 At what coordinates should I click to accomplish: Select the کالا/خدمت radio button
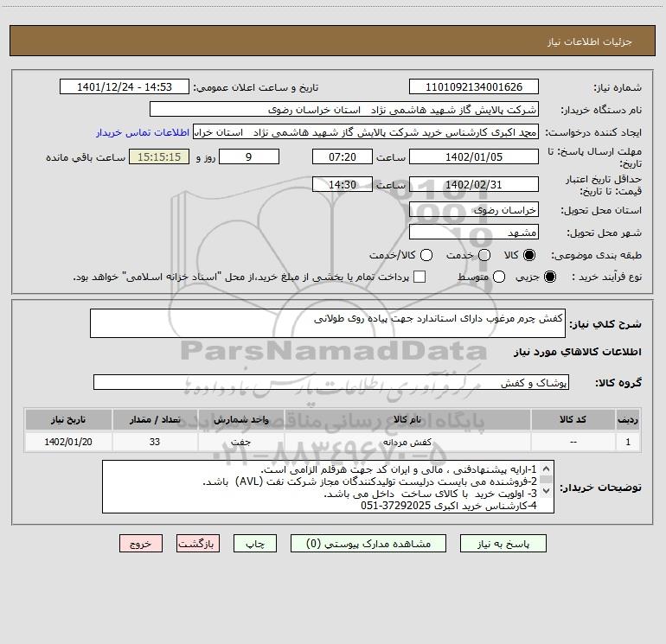426,255
